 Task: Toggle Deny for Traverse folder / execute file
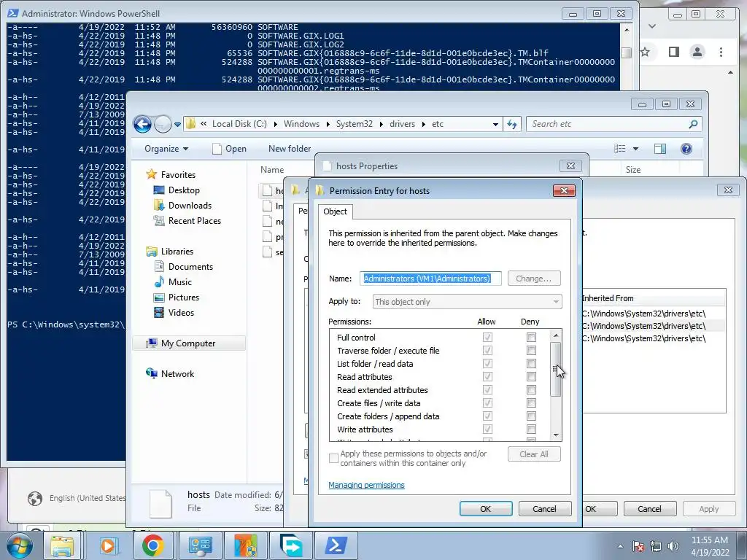point(531,351)
